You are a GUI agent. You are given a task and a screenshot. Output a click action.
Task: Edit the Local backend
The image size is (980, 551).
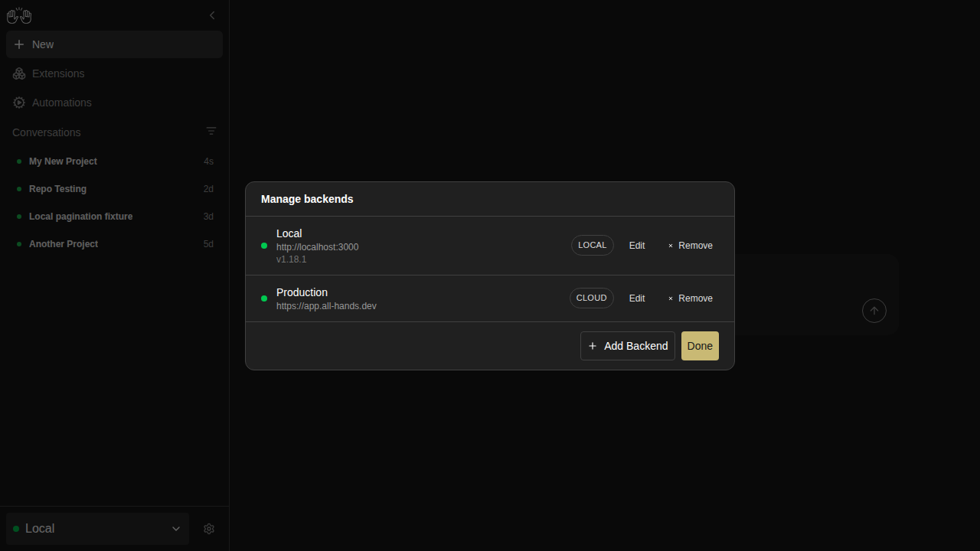coord(637,246)
